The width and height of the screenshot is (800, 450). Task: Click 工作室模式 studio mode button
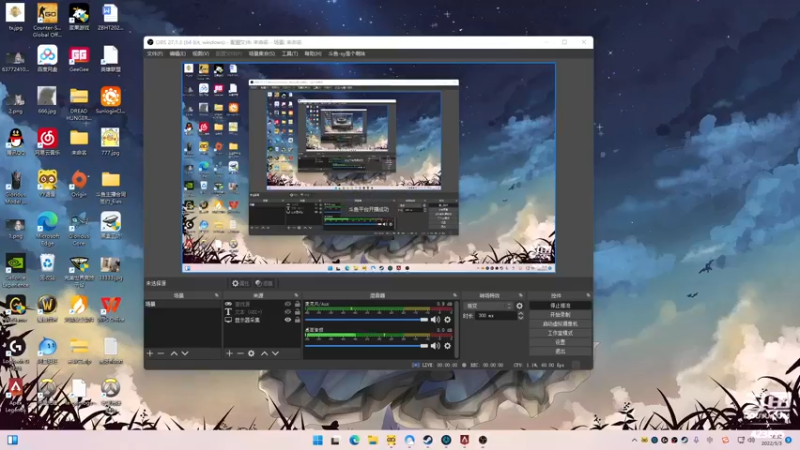[560, 333]
